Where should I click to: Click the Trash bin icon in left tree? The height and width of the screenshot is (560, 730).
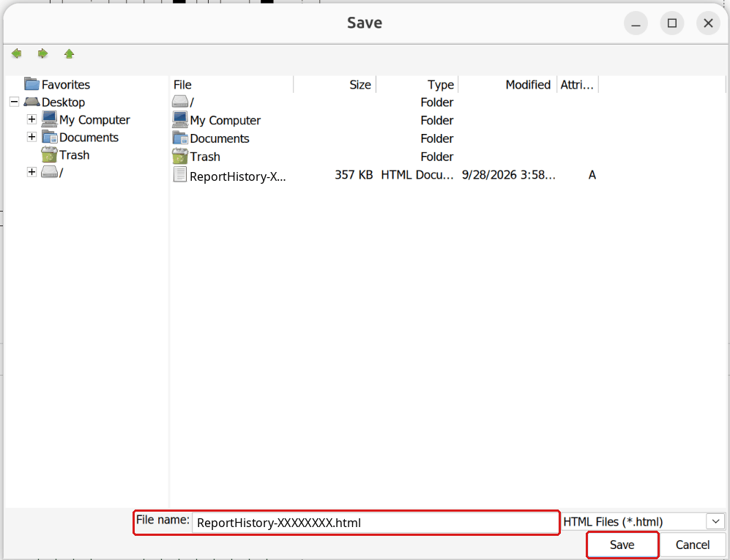49,154
